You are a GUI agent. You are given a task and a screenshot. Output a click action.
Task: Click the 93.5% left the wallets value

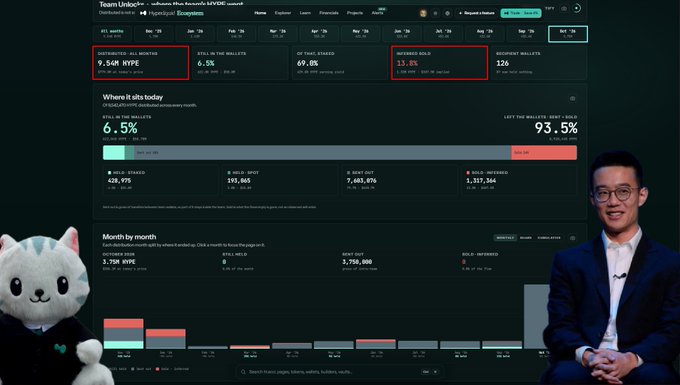coord(556,128)
